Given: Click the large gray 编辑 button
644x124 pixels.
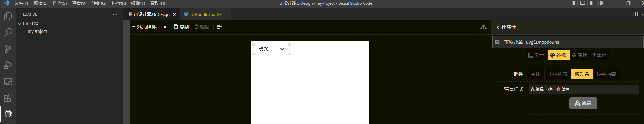Looking at the screenshot, I should click(x=583, y=103).
